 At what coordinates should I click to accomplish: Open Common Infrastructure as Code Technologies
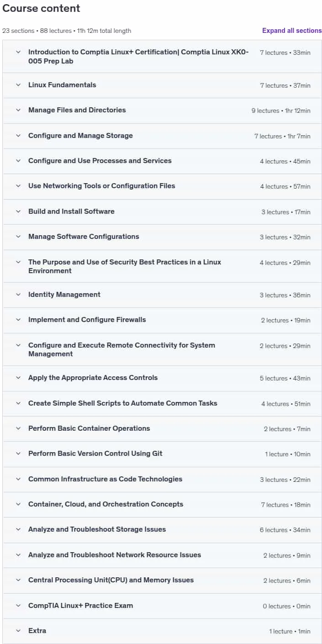tap(162, 479)
